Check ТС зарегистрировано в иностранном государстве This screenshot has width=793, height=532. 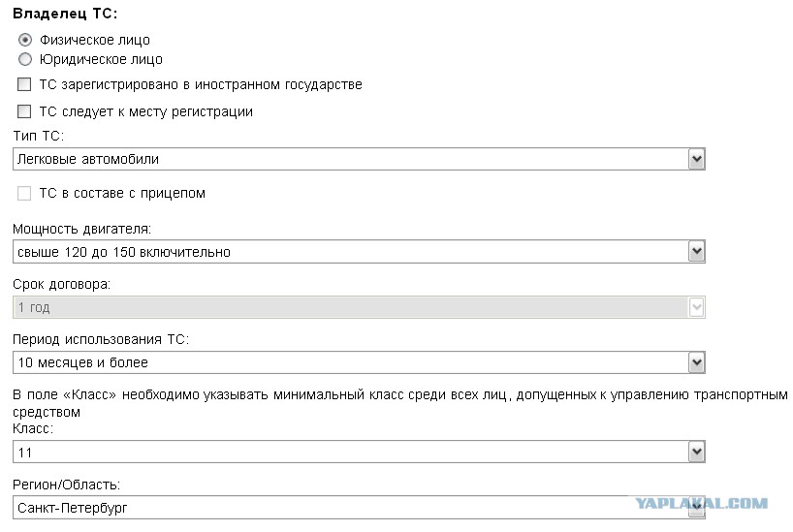point(24,84)
